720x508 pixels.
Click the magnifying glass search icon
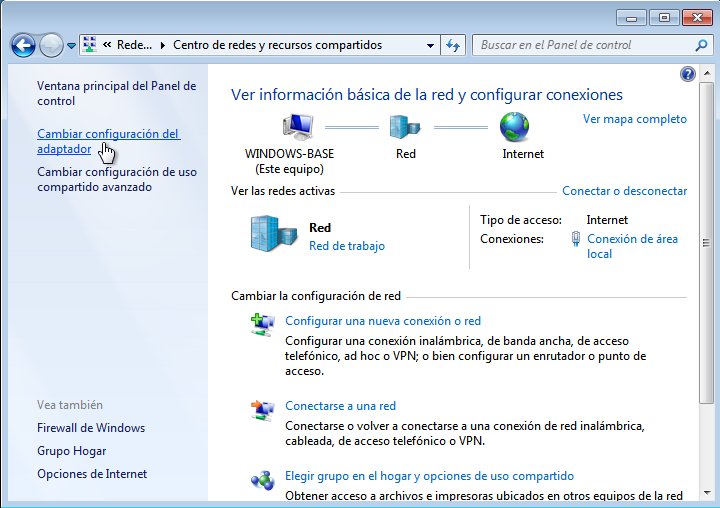pos(701,45)
